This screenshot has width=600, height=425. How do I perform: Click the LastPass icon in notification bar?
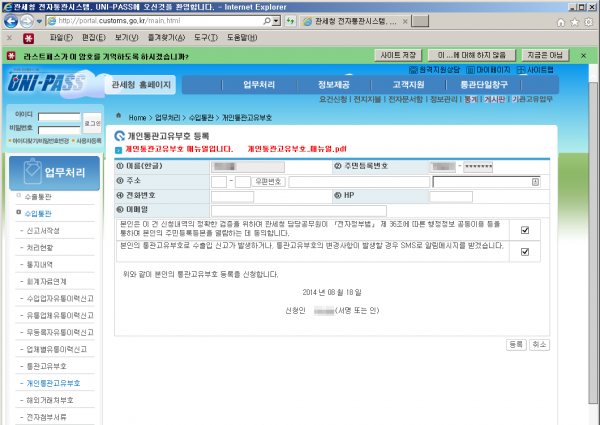coord(12,54)
